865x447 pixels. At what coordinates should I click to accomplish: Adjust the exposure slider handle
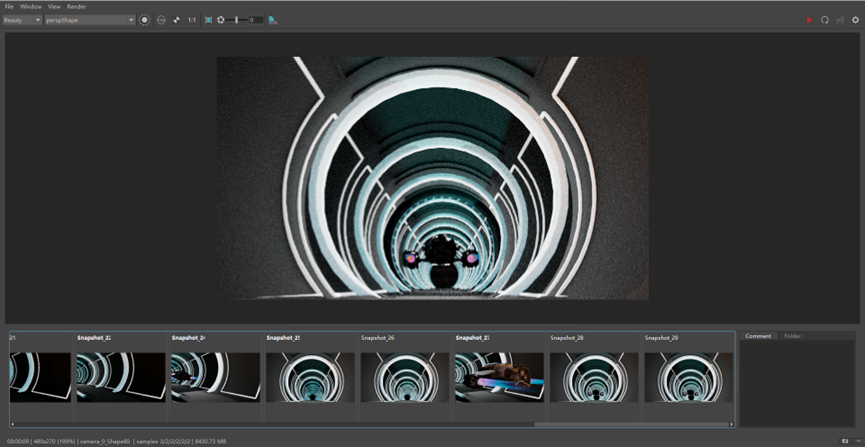point(237,20)
